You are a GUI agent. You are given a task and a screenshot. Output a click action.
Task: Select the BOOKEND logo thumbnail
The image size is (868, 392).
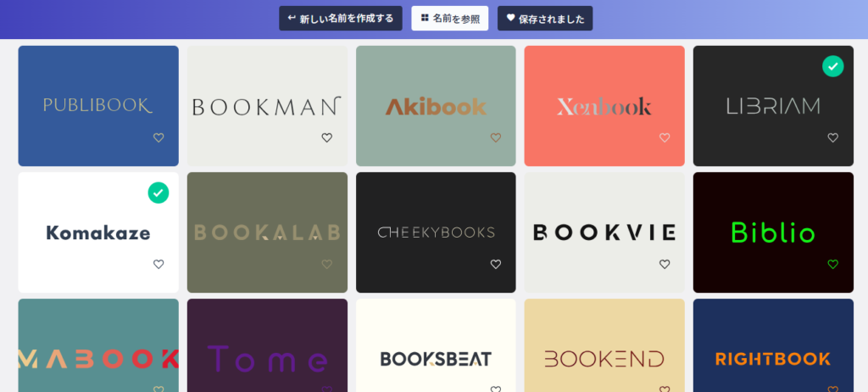[604, 345]
